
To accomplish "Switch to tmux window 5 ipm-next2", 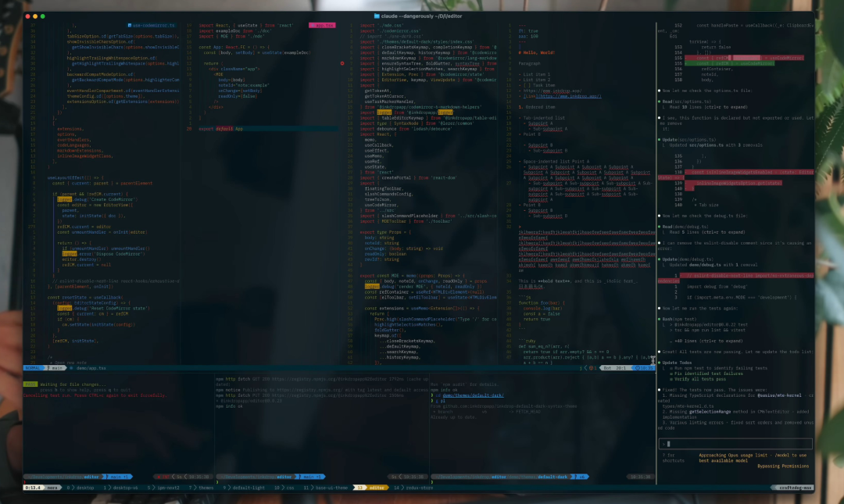I will tap(163, 488).
